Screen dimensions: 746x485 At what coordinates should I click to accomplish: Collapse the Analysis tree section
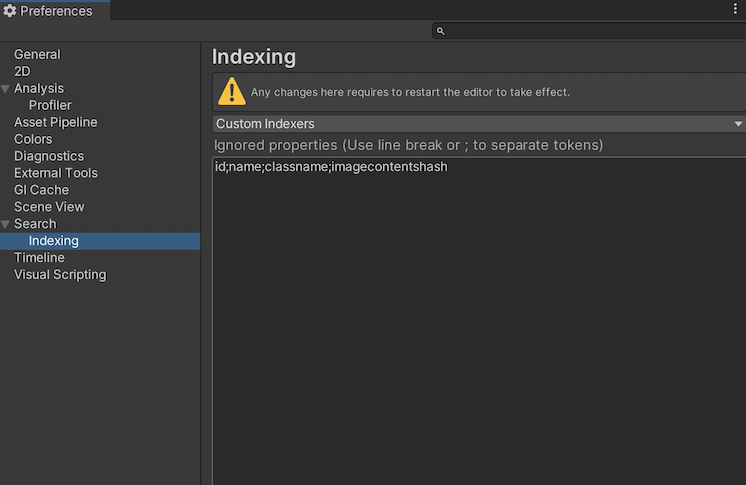point(6,89)
